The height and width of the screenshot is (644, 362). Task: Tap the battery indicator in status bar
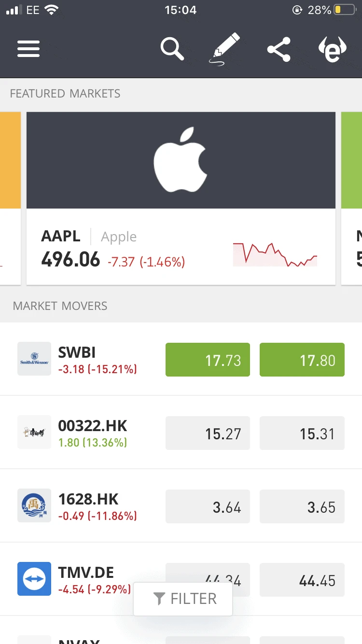click(x=345, y=10)
